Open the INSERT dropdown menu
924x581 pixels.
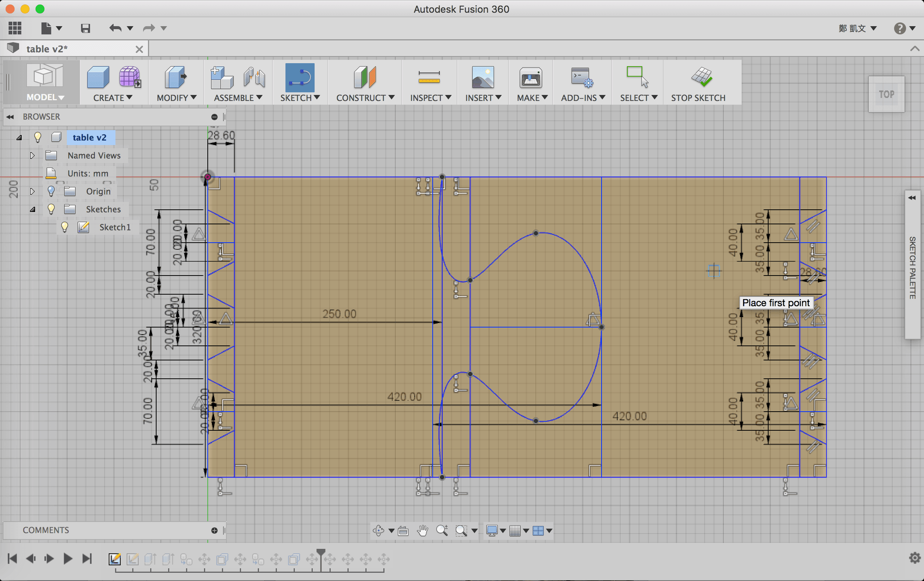[483, 98]
